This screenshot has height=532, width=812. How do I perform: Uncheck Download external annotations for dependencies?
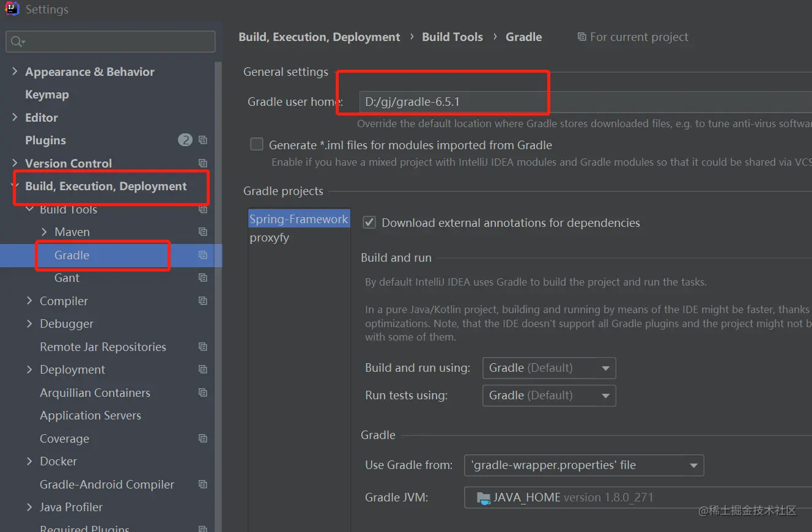pos(369,223)
